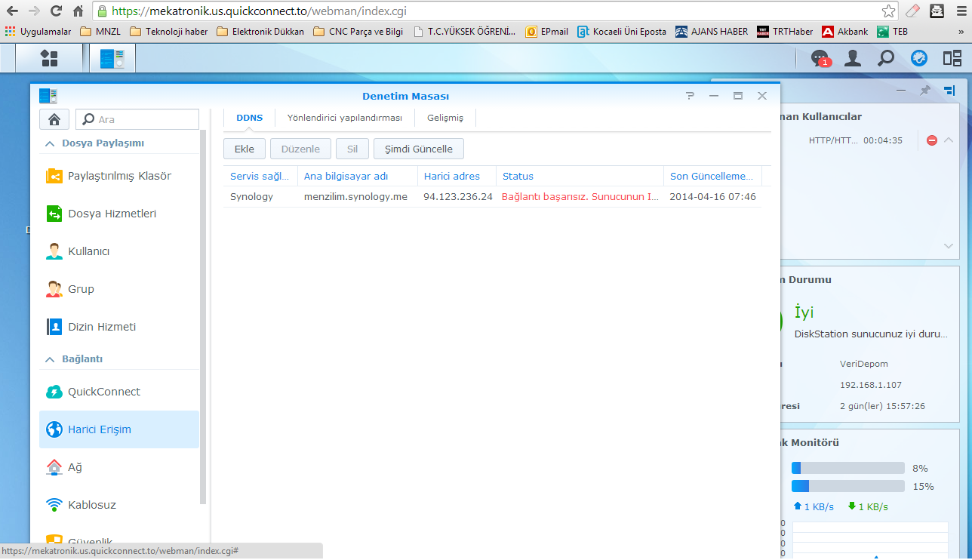972x560 pixels.
Task: Click the DSM search magnifier icon
Action: click(886, 58)
